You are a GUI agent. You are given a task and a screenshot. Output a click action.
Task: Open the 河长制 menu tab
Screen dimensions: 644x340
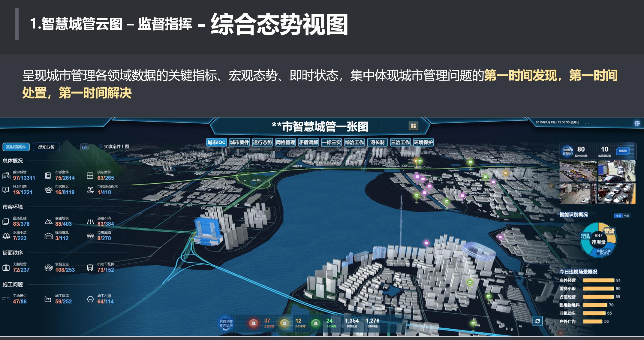378,142
